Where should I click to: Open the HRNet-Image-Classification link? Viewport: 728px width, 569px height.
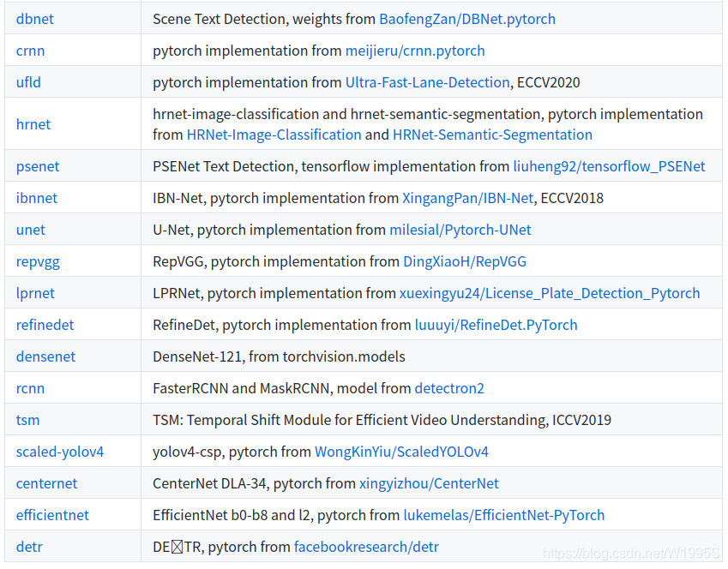coord(274,135)
